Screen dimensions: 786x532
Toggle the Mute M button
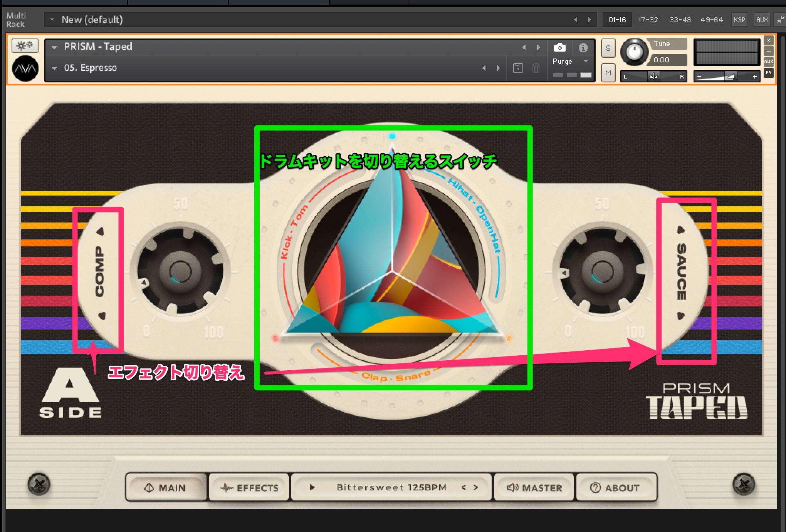click(x=608, y=73)
